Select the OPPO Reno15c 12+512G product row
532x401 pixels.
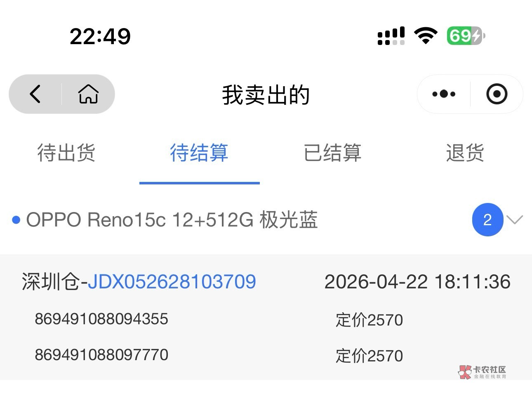pos(266,219)
